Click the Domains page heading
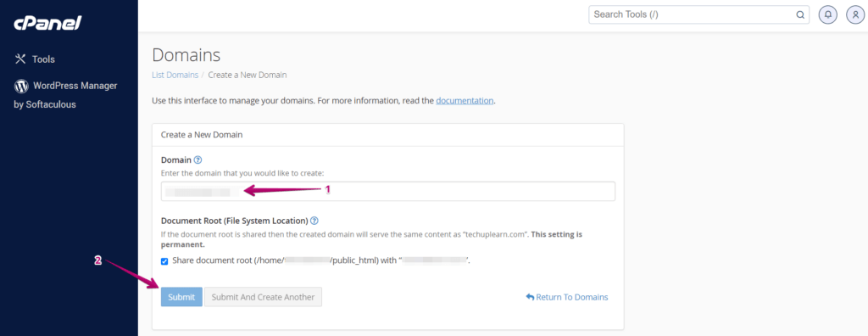Viewport: 868px width, 336px height. pyautogui.click(x=186, y=55)
